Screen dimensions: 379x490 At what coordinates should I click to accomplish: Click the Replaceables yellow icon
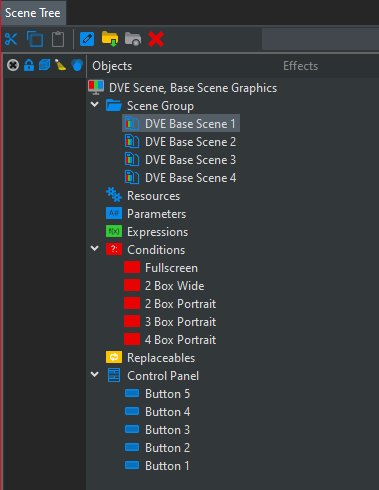pos(114,357)
